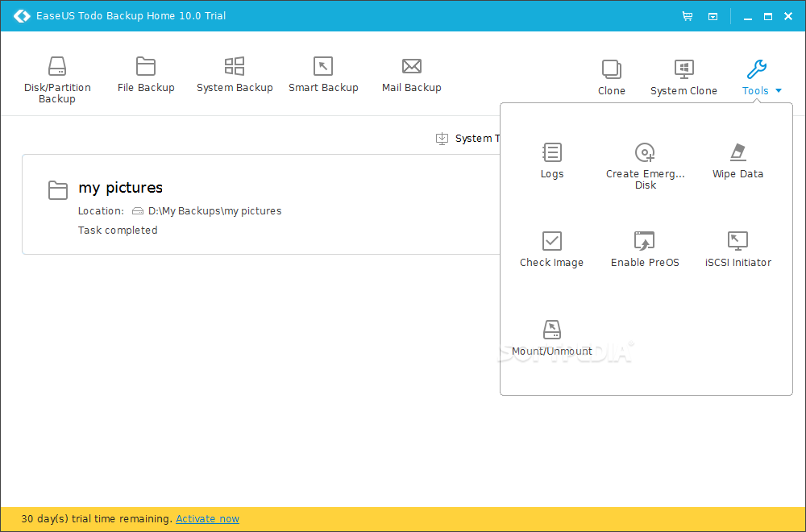Close the EaseUS Todo Backup window
Viewport: 806px width, 532px height.
[788, 16]
